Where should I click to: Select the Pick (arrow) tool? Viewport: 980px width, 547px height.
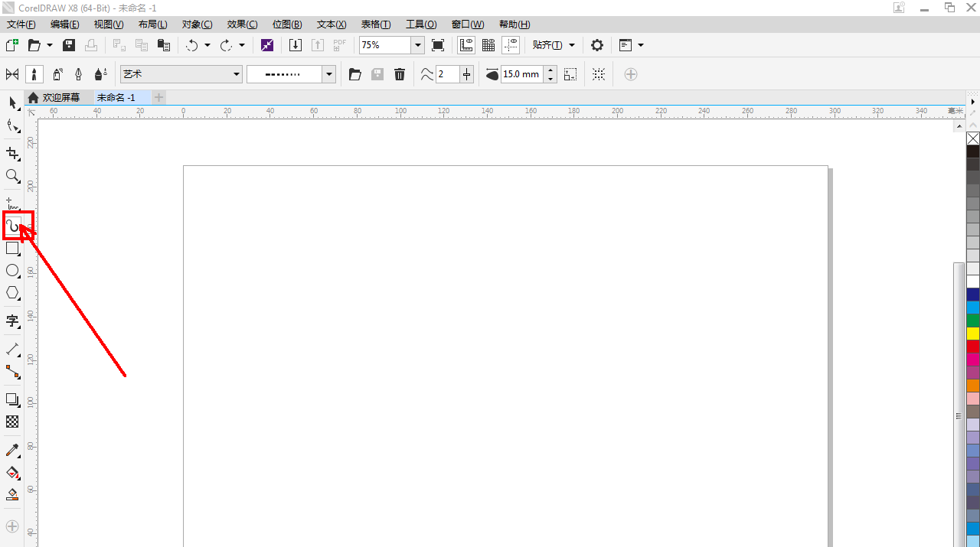(12, 103)
